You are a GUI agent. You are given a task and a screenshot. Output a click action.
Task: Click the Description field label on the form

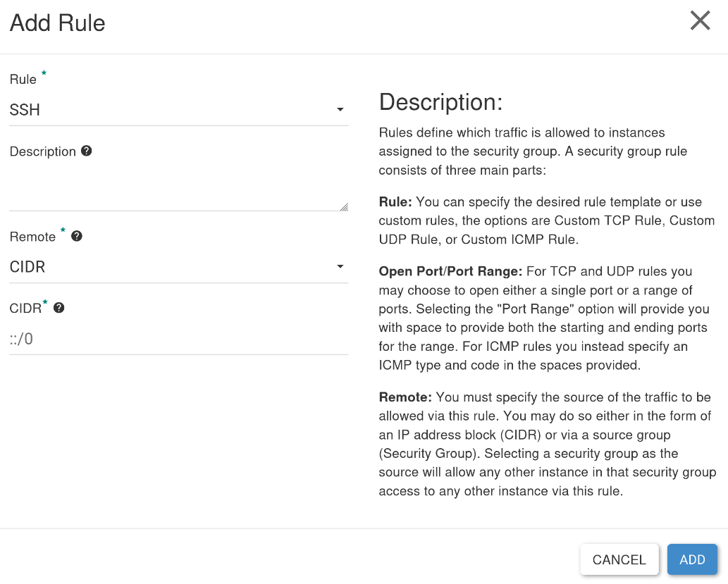coord(43,151)
